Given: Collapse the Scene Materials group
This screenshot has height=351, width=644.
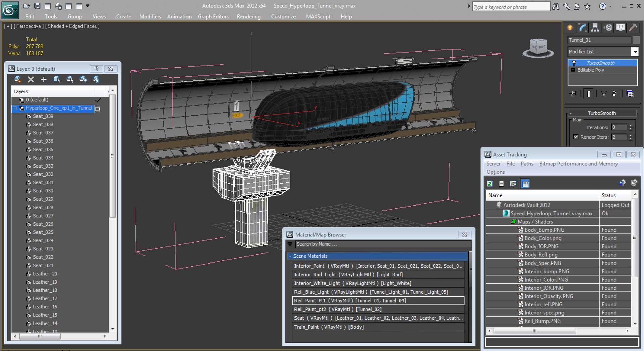Looking at the screenshot, I should pyautogui.click(x=290, y=256).
